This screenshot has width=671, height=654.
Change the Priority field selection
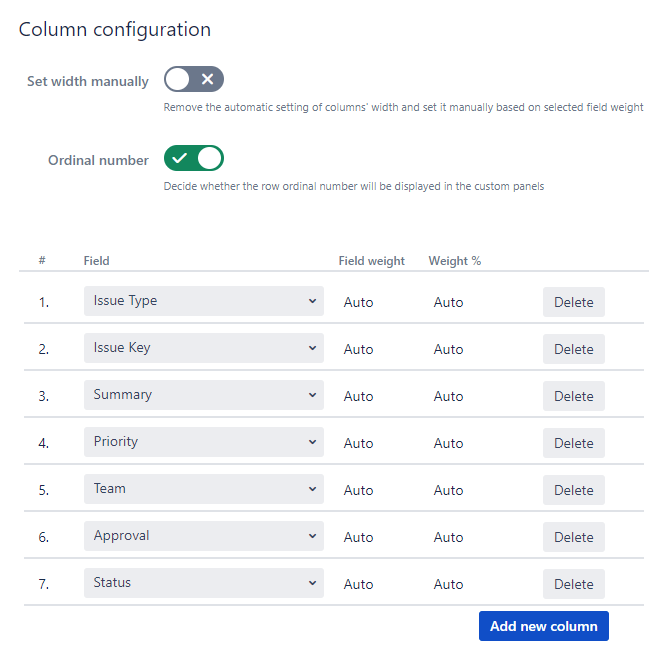203,442
